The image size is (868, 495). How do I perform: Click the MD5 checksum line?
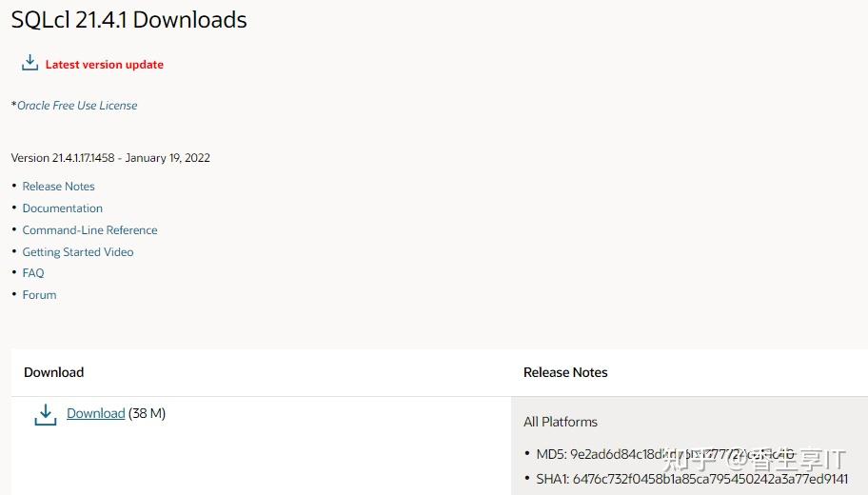609,454
